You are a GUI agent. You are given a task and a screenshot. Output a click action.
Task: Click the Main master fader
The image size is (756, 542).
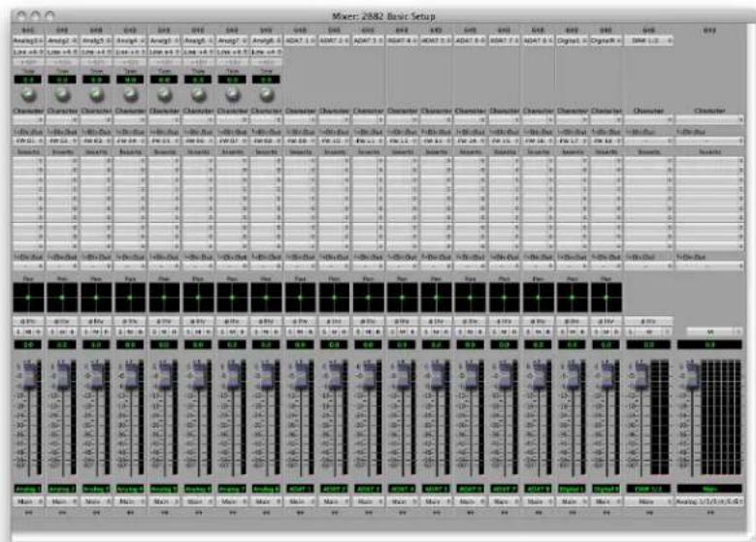pos(692,375)
